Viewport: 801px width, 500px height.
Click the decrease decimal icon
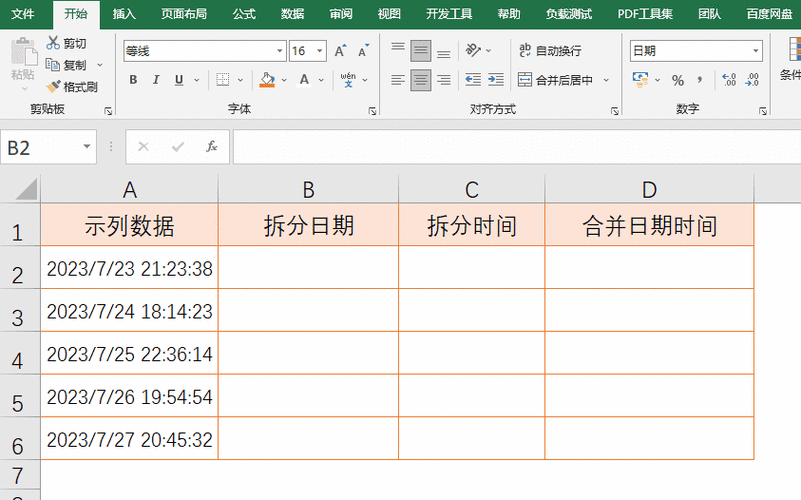752,80
